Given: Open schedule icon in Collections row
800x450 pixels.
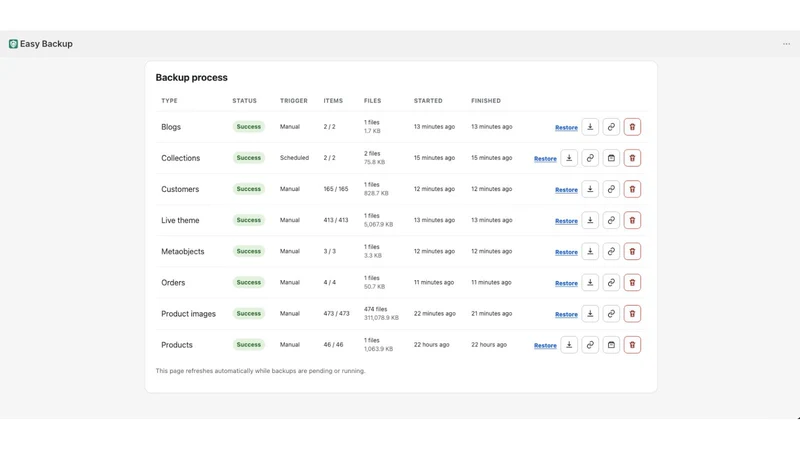Looking at the screenshot, I should coord(611,158).
